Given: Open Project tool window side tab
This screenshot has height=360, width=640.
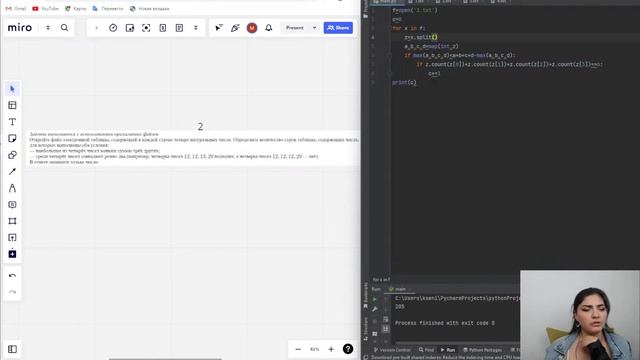Looking at the screenshot, I should coord(365,9).
